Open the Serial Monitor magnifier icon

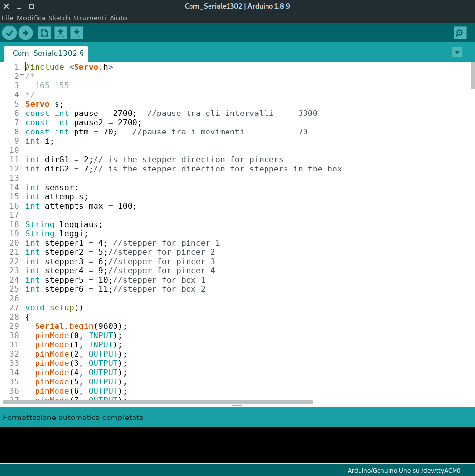point(460,33)
